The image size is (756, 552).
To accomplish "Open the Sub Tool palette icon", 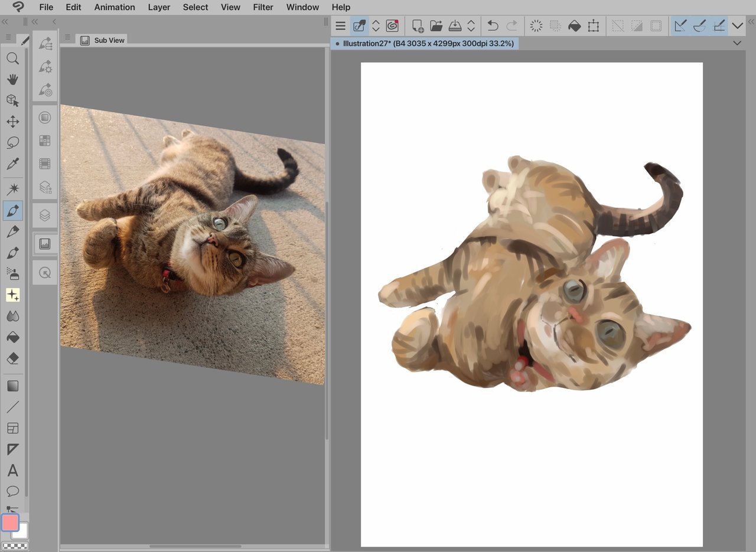I will click(45, 44).
